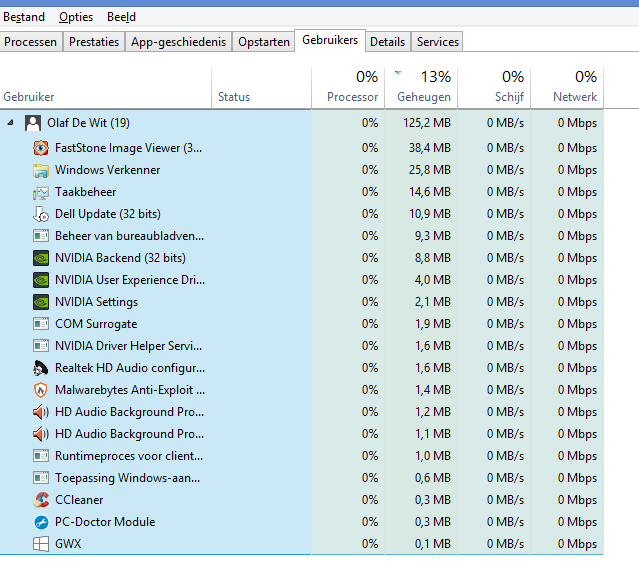Click the Windows Verkenner folder icon

click(x=41, y=170)
